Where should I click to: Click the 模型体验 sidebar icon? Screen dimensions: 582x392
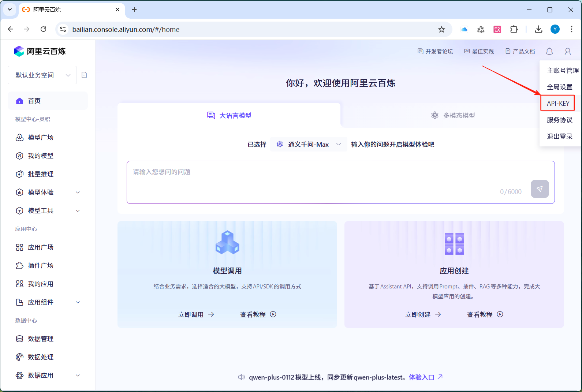pos(20,193)
